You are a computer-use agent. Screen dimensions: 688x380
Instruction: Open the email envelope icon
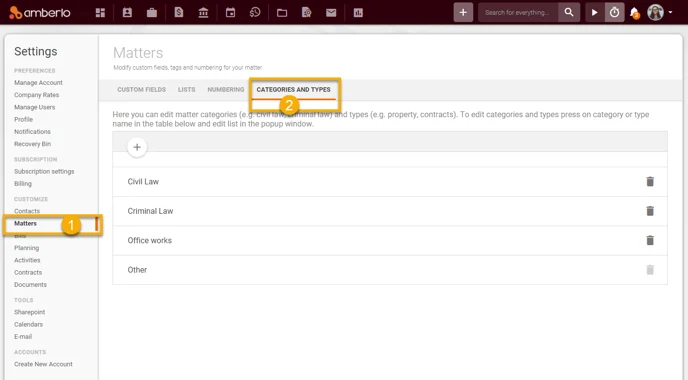(331, 13)
